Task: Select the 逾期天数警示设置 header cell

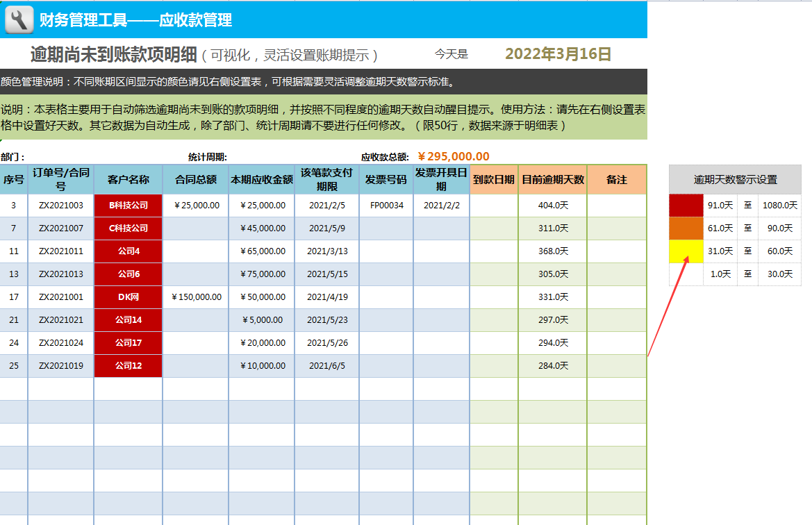Action: click(735, 180)
